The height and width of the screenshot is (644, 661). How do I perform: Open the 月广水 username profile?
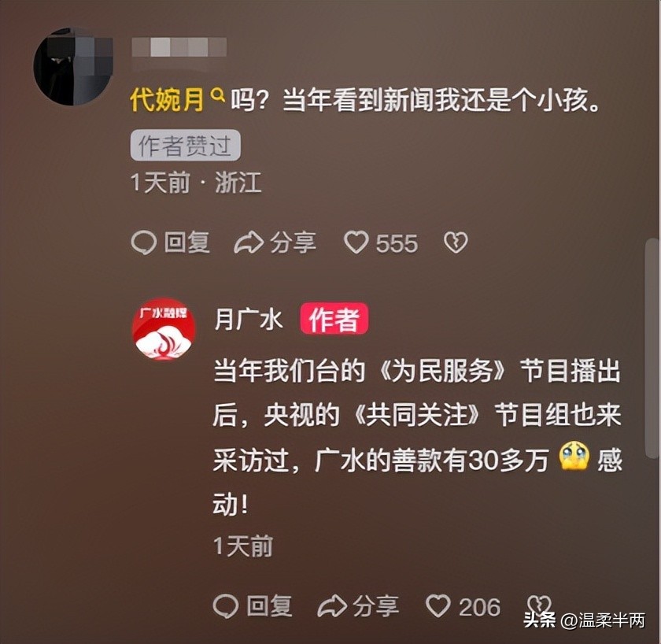[x=248, y=320]
